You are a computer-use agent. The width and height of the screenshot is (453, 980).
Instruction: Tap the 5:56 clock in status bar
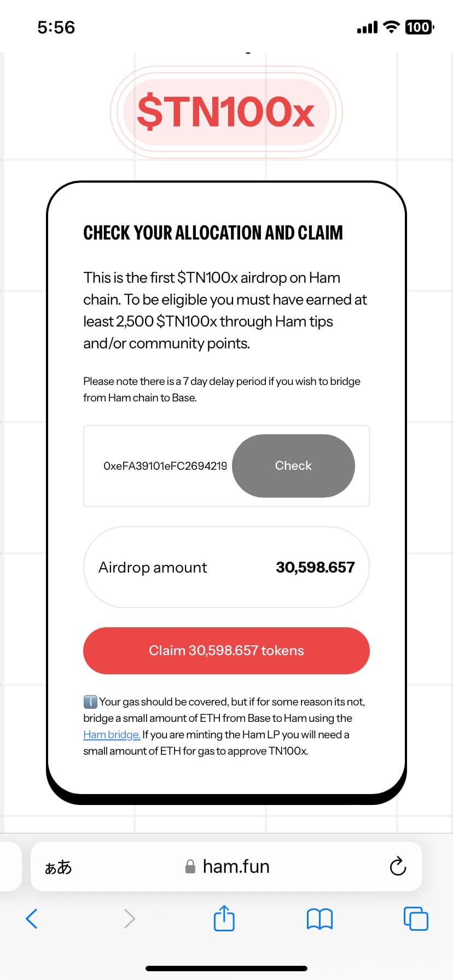[56, 27]
